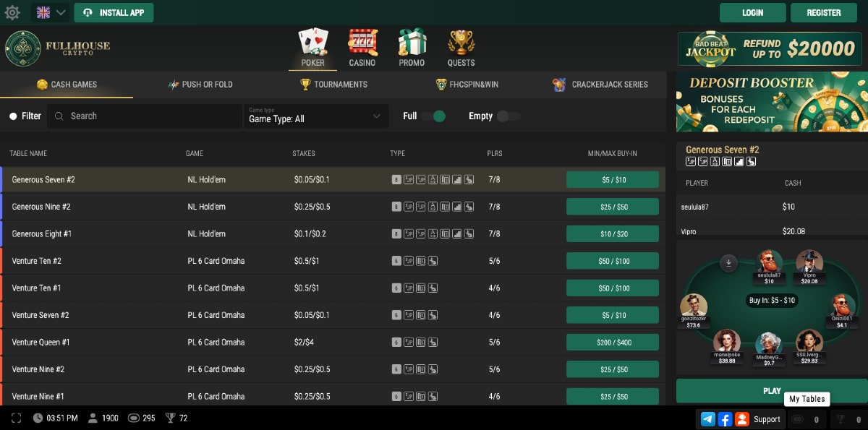Switch to the Push or Fold tab
The height and width of the screenshot is (430, 868).
[200, 85]
